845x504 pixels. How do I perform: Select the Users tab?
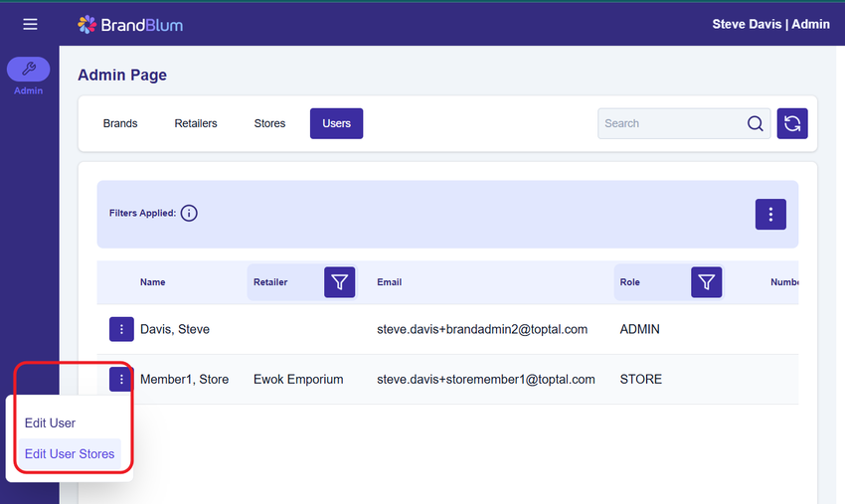(x=336, y=123)
